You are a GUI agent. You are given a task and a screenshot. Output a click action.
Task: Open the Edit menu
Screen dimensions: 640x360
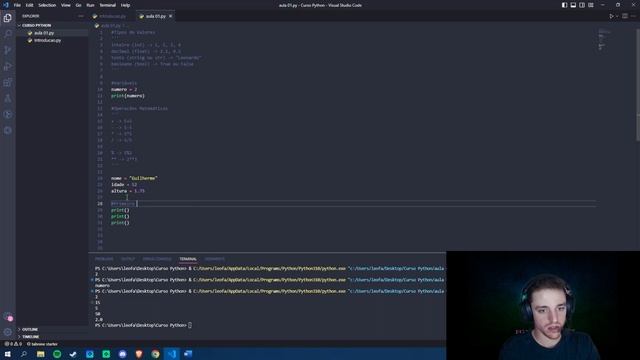[x=29, y=5]
